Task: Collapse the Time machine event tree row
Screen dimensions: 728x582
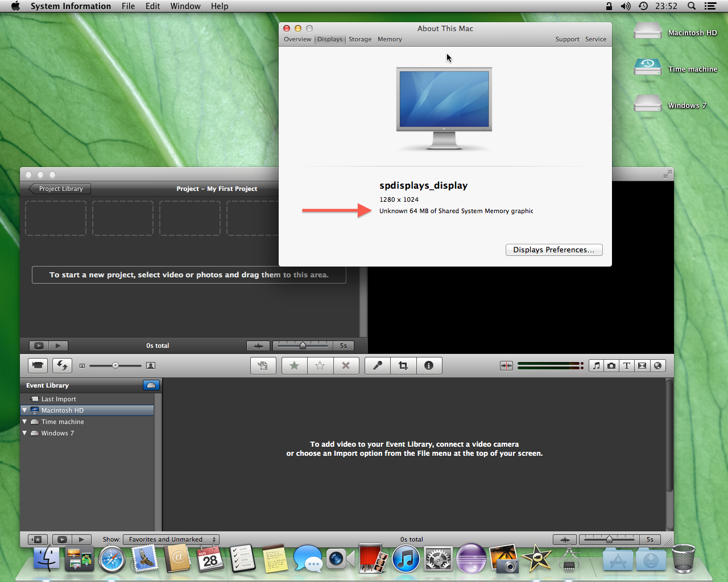Action: tap(24, 422)
